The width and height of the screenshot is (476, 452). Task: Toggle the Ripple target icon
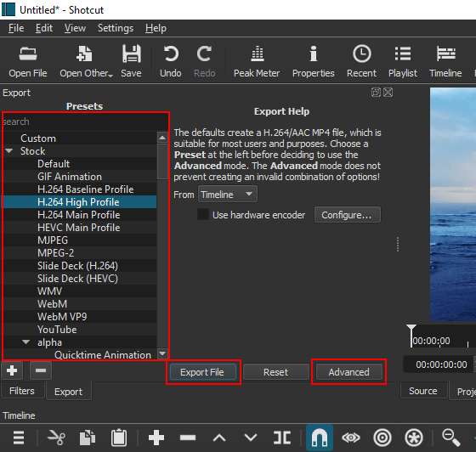point(382,438)
